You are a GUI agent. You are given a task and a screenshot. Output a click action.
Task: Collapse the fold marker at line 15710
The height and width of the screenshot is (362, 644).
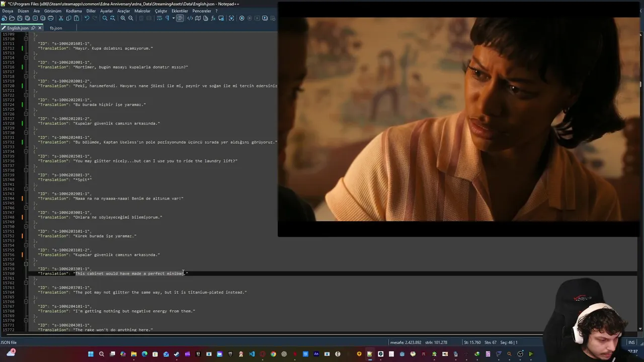pyautogui.click(x=26, y=39)
